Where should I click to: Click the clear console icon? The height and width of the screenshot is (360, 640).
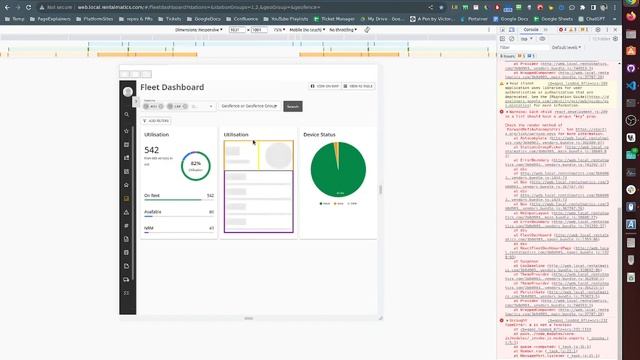[512, 39]
